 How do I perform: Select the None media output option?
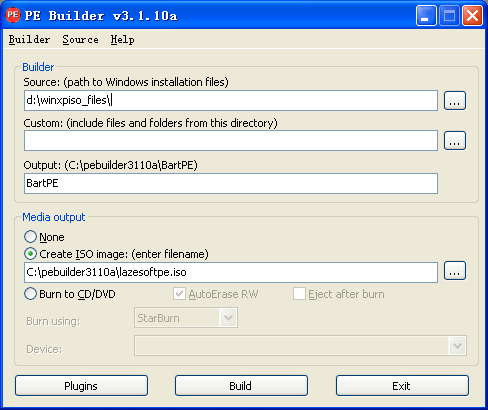[30, 237]
